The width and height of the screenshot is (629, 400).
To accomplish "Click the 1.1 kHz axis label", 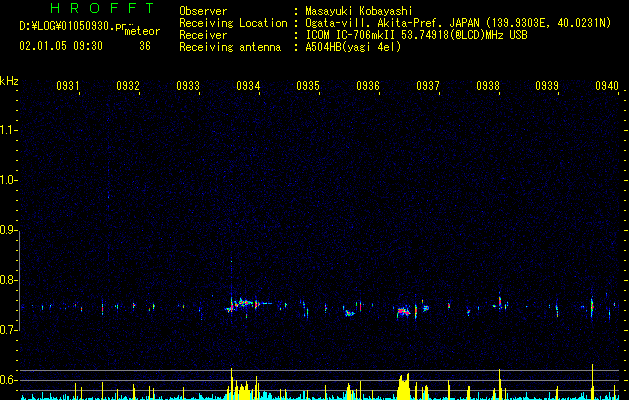I will 8,130.
